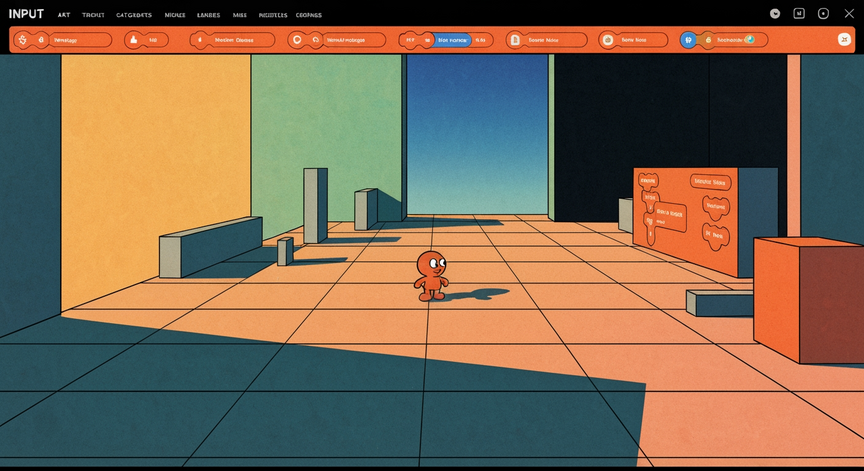Click the lowest-right cloud bubble on the signboard
This screenshot has height=471, width=864.
[x=715, y=235]
